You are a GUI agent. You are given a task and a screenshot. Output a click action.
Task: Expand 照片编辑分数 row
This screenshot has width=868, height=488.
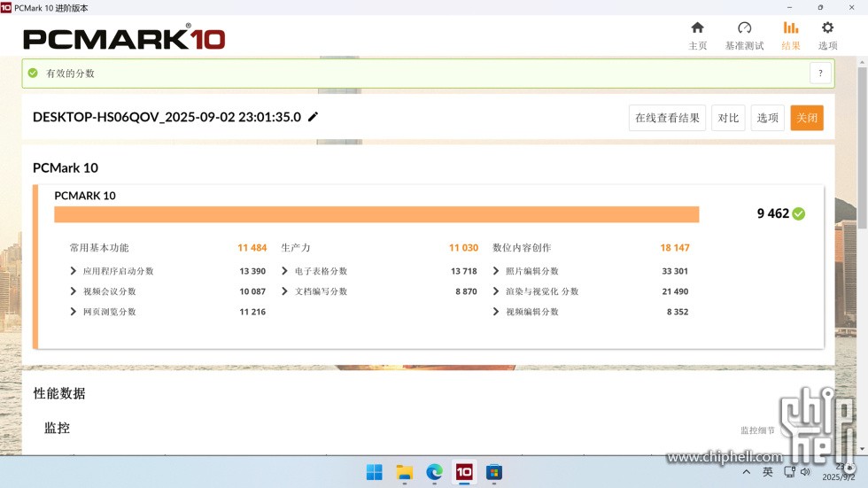click(496, 271)
